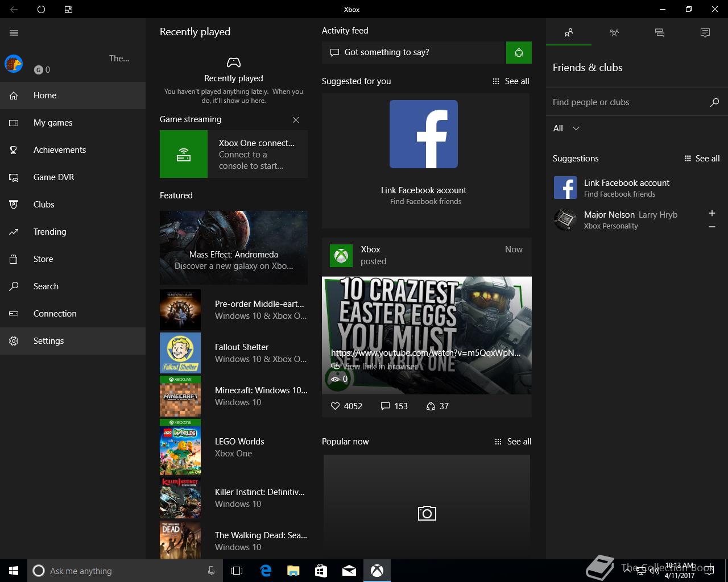The image size is (728, 582).
Task: Click the refresh icon in title bar
Action: point(41,9)
